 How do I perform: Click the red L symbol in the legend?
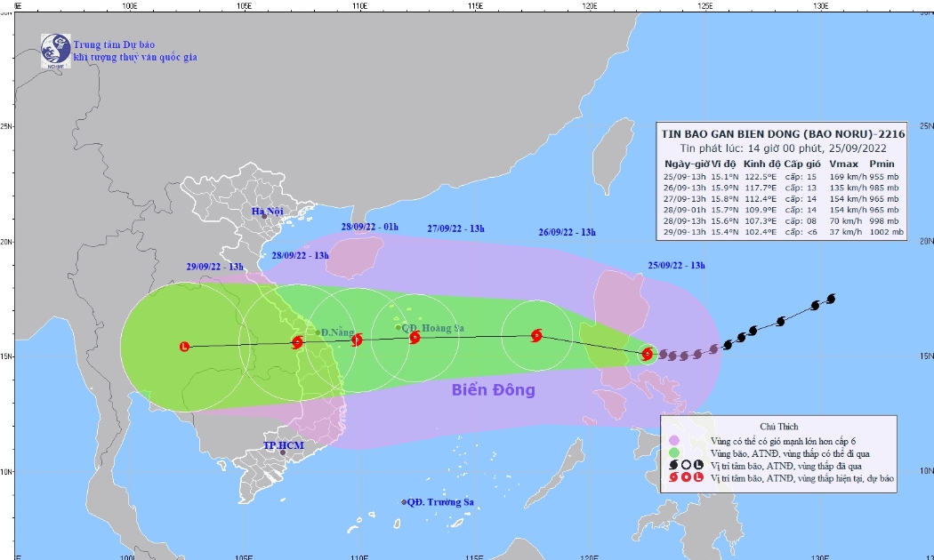[698, 478]
